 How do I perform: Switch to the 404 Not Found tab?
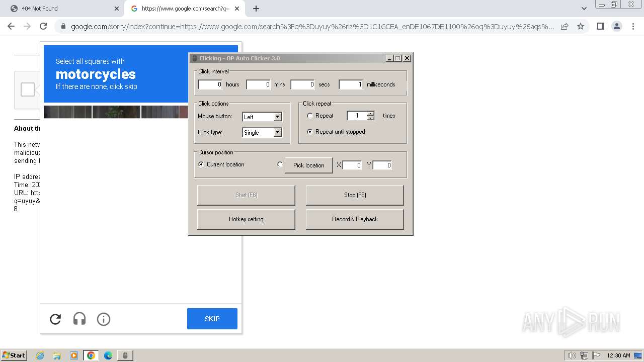[63, 9]
